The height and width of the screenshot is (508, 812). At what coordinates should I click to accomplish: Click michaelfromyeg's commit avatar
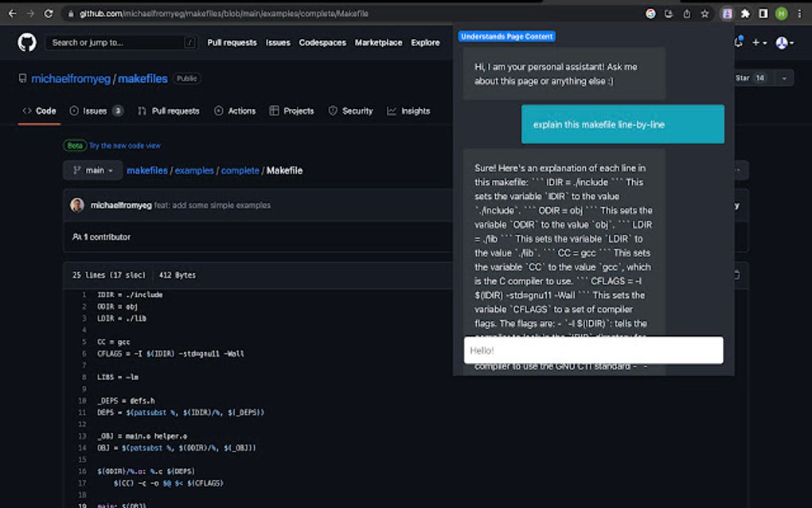(x=76, y=205)
